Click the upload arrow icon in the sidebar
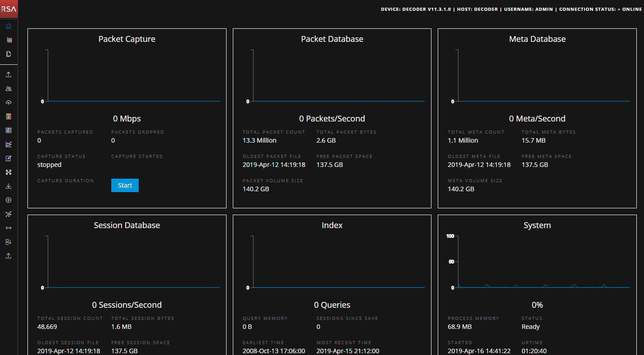644x355 pixels. 8,74
